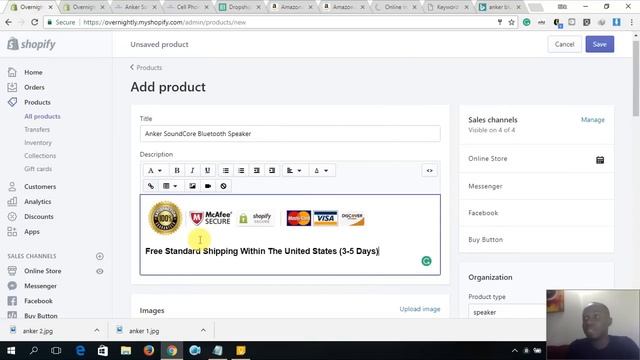
Task: Select Transfers submenu item
Action: (x=37, y=129)
